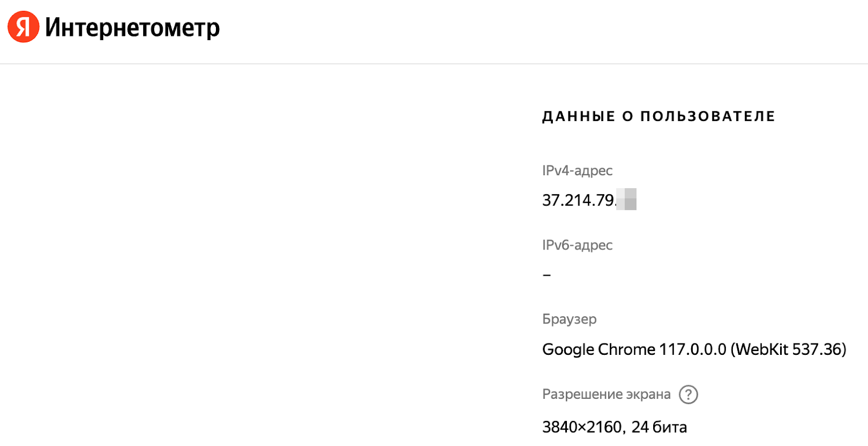Click the red Yandex "Я" logo

point(23,27)
